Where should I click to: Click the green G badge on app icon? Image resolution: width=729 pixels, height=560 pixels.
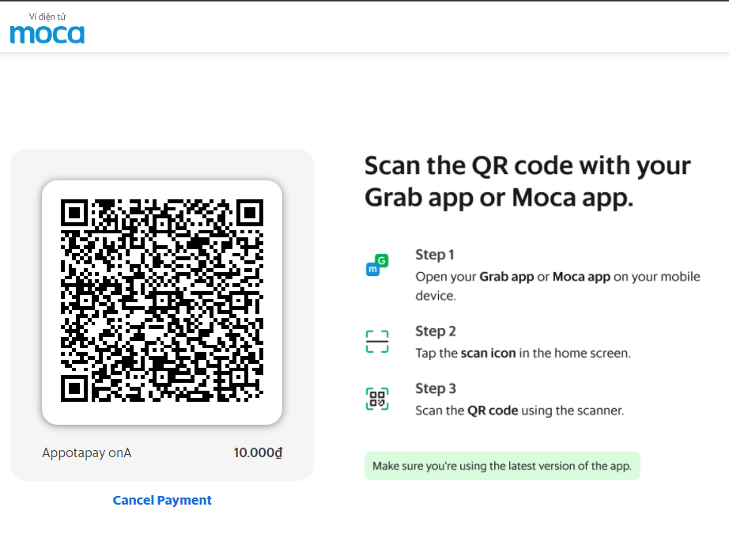(382, 260)
